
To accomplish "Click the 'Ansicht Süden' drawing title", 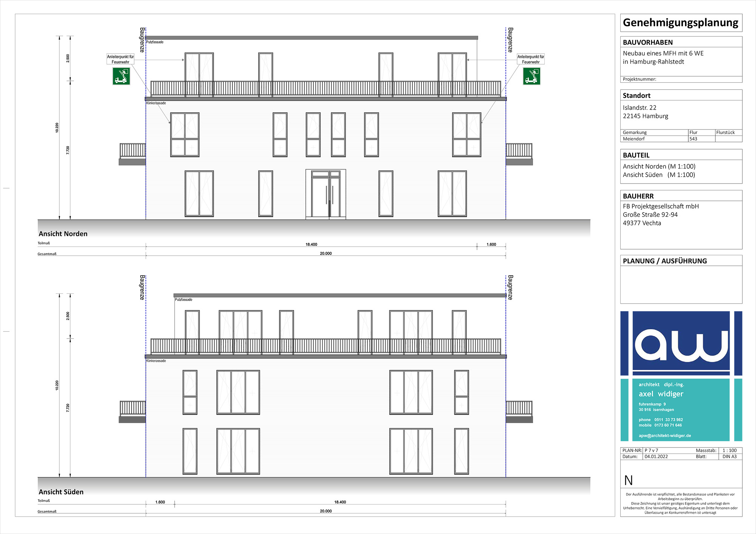I will point(61,492).
